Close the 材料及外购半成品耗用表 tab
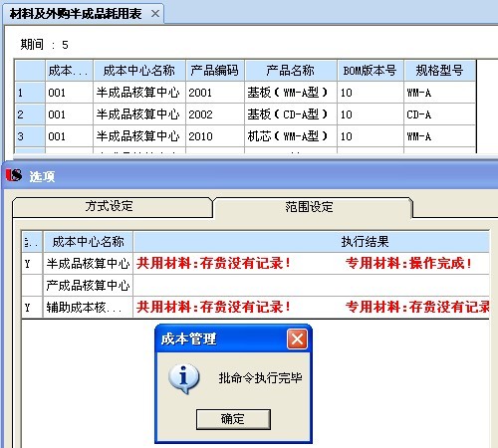Viewport: 498px width, 448px height. pyautogui.click(x=155, y=14)
